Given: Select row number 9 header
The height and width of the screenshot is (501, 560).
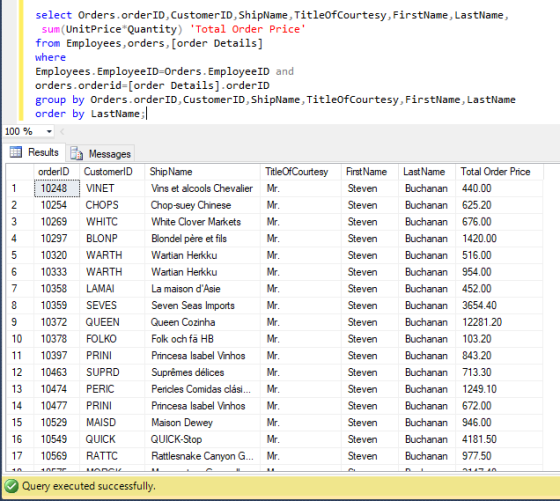Looking at the screenshot, I should (20, 322).
